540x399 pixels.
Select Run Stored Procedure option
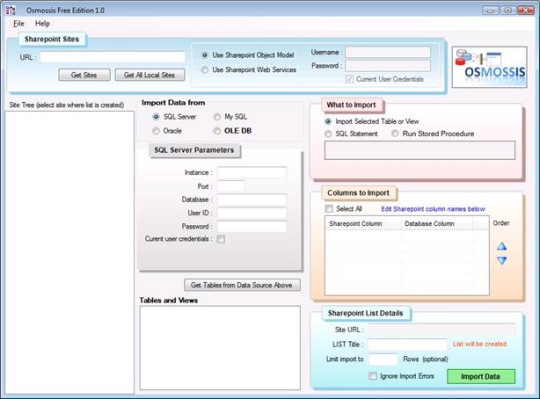(x=395, y=134)
